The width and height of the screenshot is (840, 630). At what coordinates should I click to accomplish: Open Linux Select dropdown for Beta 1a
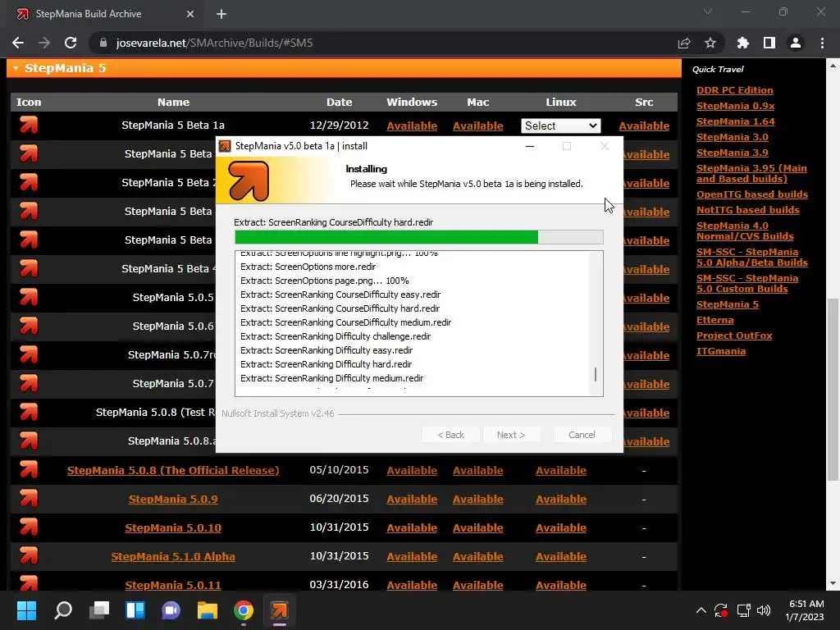560,126
